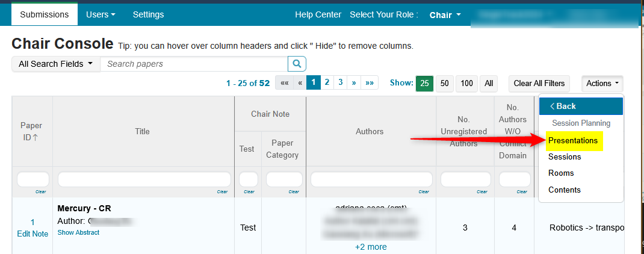Show 50 results per page
644x254 pixels.
pos(444,84)
